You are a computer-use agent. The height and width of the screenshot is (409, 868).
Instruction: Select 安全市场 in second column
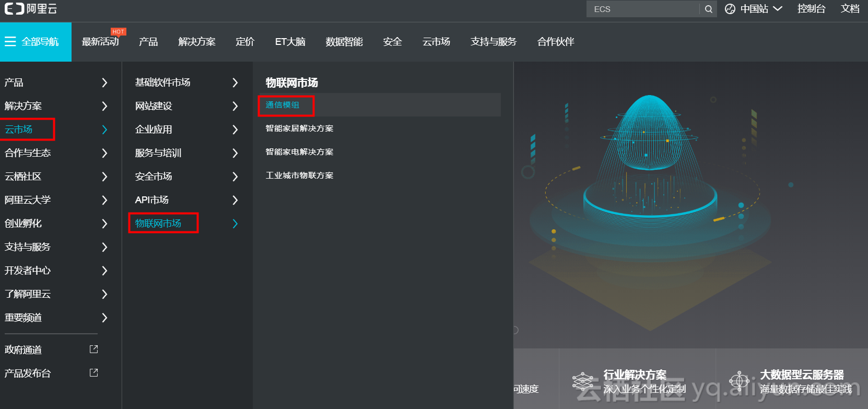tap(154, 177)
